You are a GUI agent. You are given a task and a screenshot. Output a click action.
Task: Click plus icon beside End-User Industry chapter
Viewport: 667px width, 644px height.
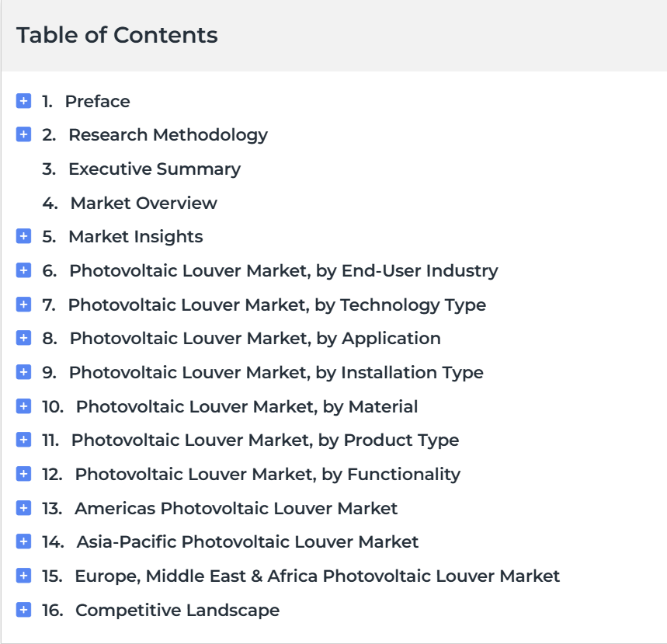pyautogui.click(x=23, y=270)
